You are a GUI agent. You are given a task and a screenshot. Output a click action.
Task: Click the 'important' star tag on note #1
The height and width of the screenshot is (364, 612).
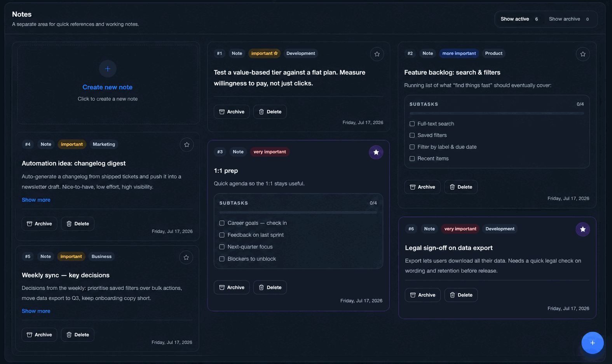pos(264,53)
